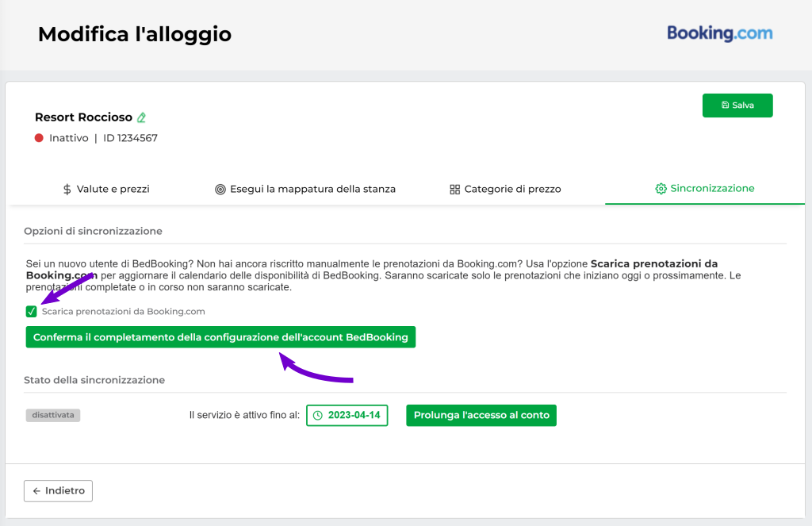Save changes with the Salva button
The width and height of the screenshot is (812, 526).
[x=737, y=106]
